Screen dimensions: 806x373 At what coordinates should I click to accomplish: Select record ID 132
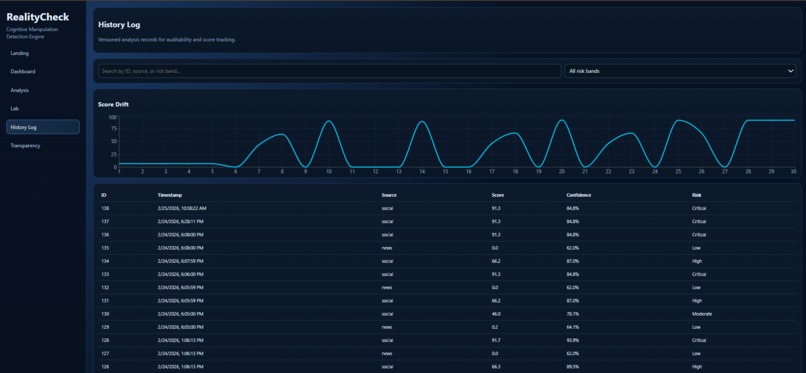click(105, 287)
